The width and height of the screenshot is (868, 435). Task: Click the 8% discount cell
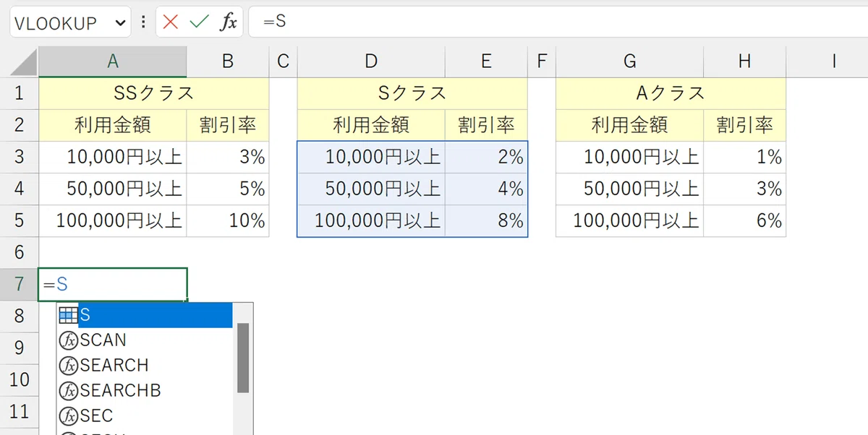486,220
